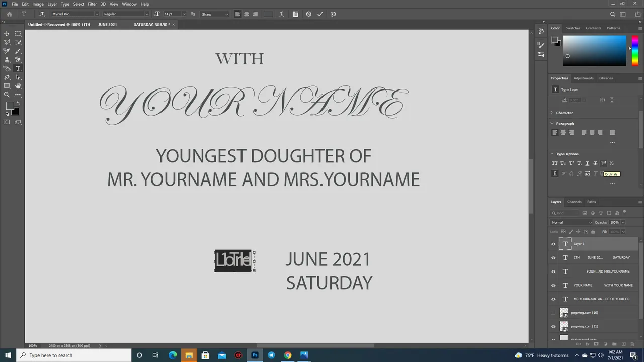Toggle Ordinals type option
644x362 pixels.
[603, 163]
